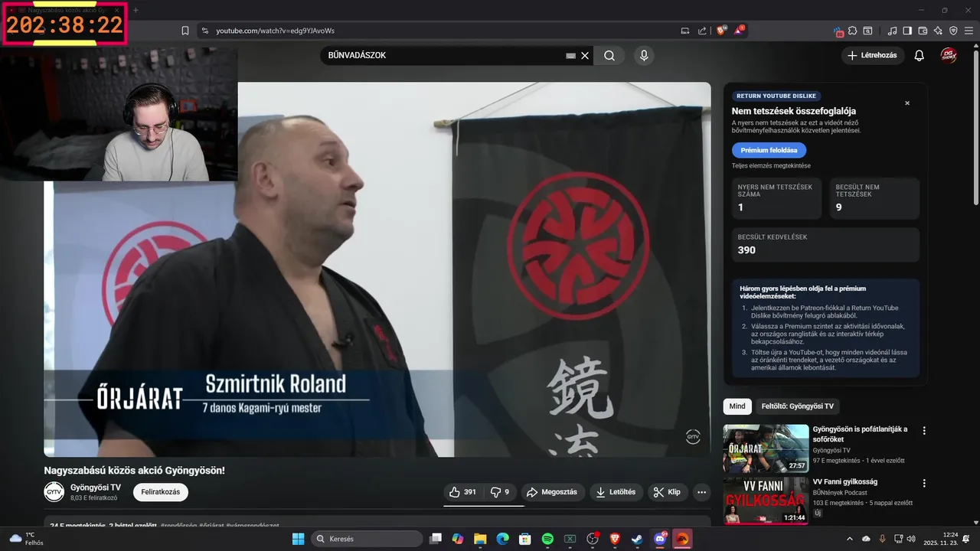Open the VV Fanni gyilkosság video thumbnail

(766, 501)
